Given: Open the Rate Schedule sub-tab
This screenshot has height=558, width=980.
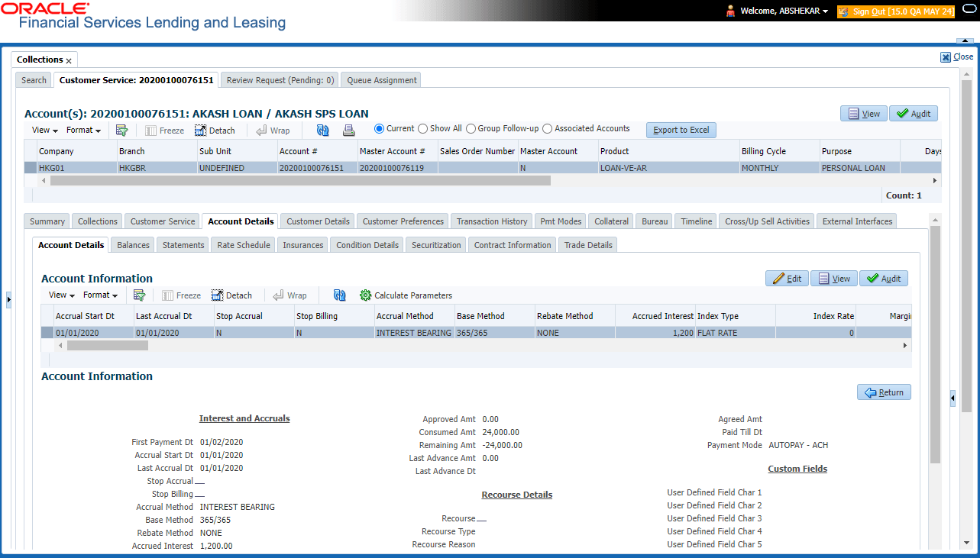Looking at the screenshot, I should point(244,245).
